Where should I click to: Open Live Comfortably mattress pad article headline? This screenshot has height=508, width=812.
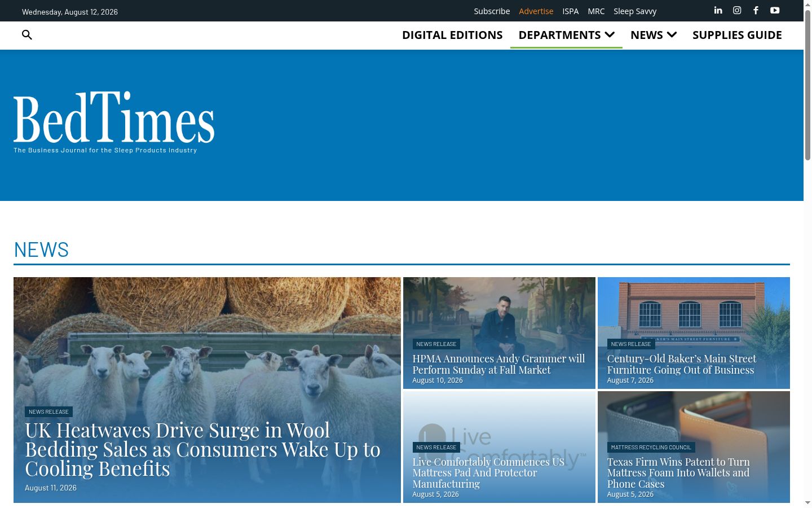pos(488,473)
